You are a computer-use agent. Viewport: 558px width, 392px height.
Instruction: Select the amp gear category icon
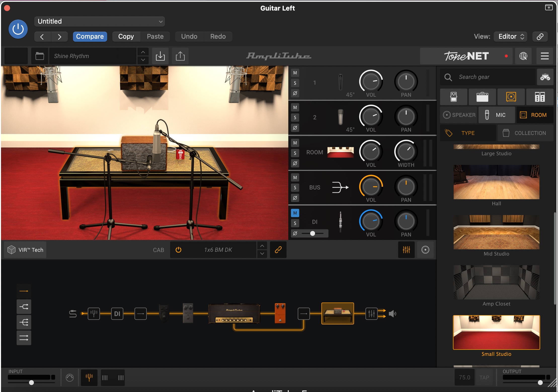[482, 97]
